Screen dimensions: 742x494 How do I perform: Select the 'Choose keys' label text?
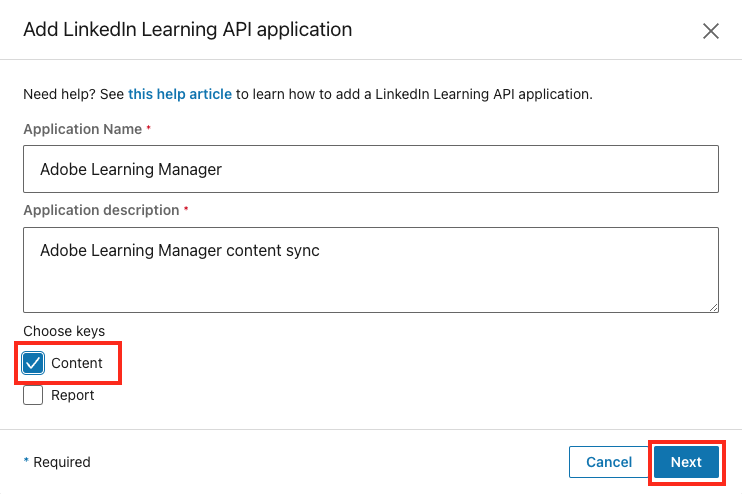pos(64,331)
